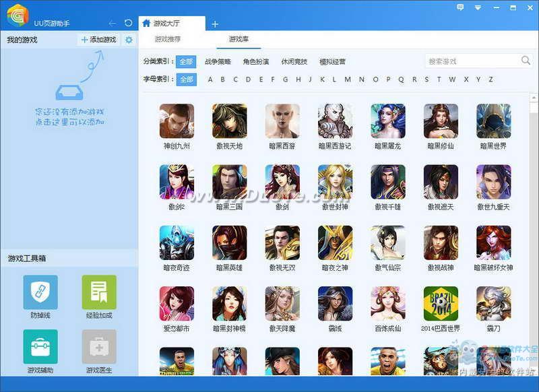Switch to the 游戏库 tab

pos(239,39)
